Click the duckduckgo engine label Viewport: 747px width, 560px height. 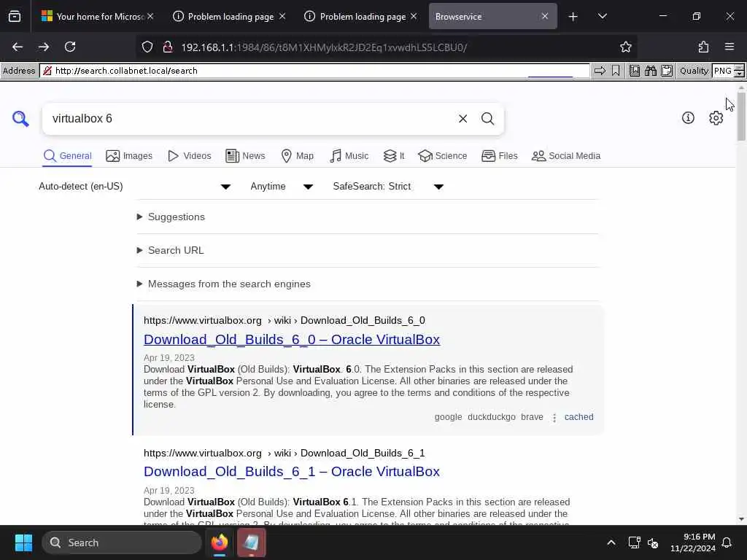492,416
